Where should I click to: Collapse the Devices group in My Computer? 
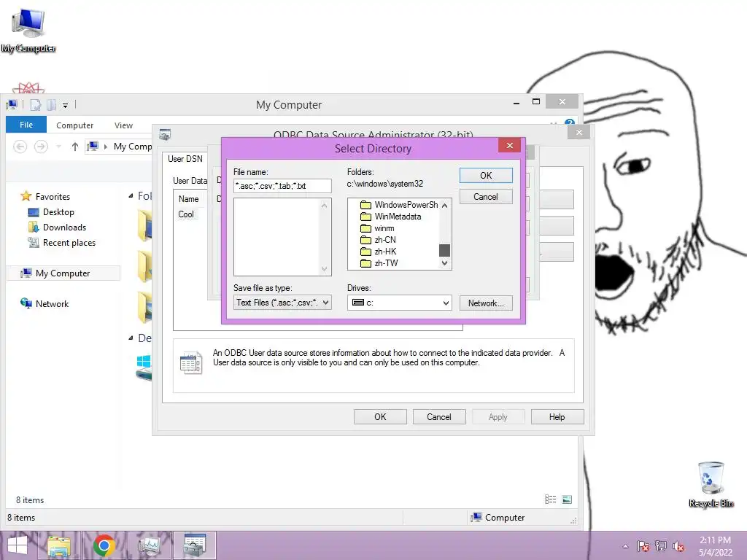pos(131,338)
